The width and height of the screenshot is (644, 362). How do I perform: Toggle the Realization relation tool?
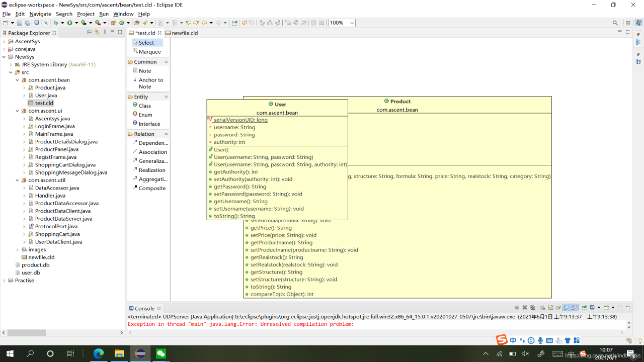[x=150, y=170]
